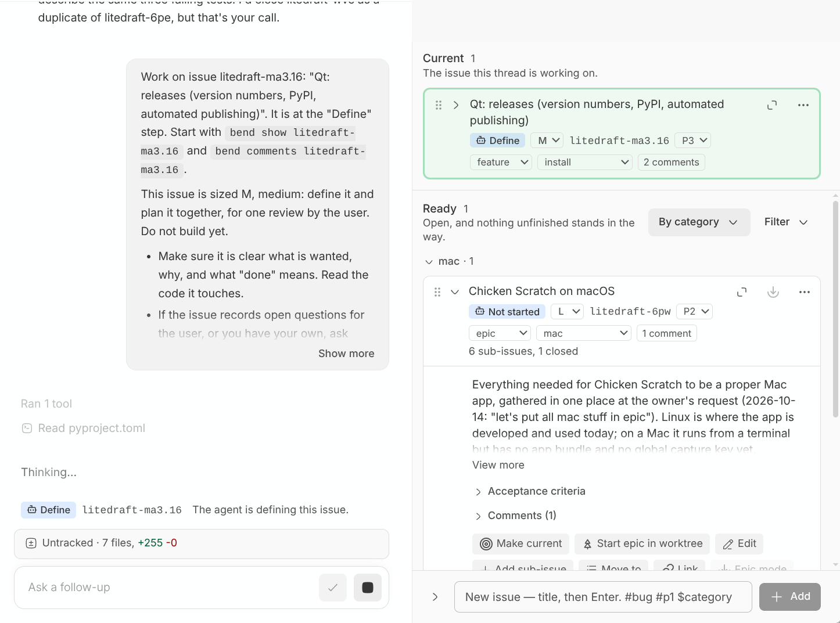840x623 pixels.
Task: Open the Untracked 7 files changes bar
Action: point(201,543)
